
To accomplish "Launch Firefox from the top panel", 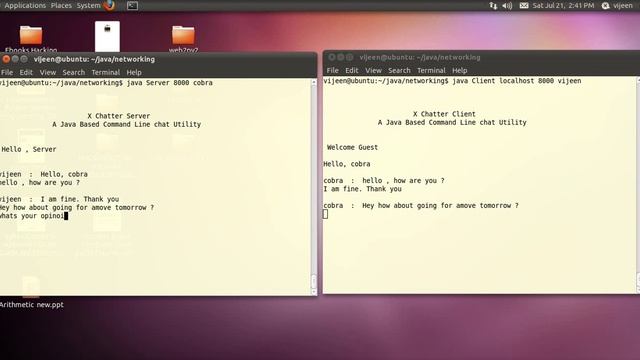I will point(109,5).
